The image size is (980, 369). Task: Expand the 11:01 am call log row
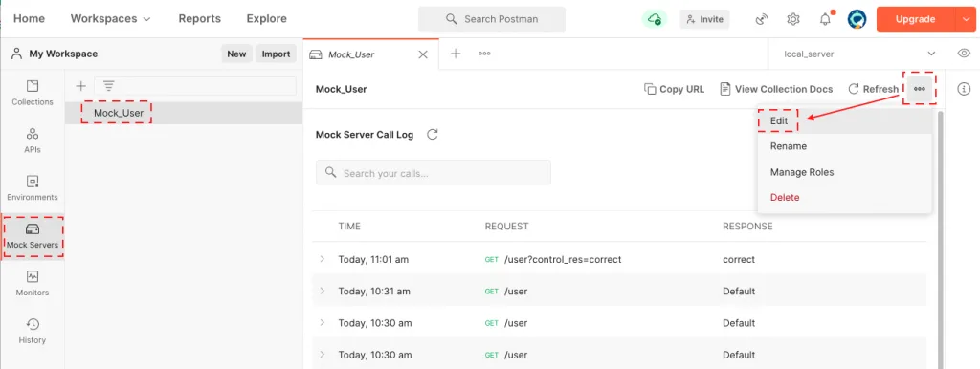[323, 259]
